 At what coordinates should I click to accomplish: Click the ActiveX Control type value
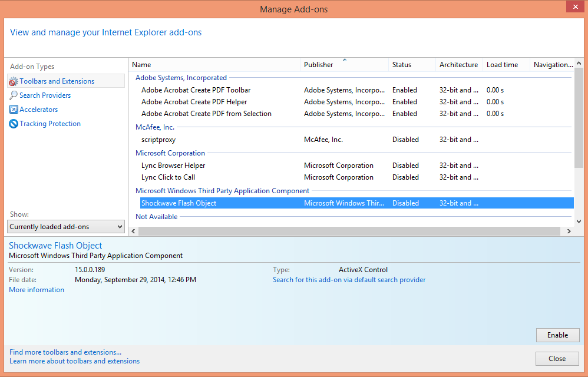click(x=363, y=269)
